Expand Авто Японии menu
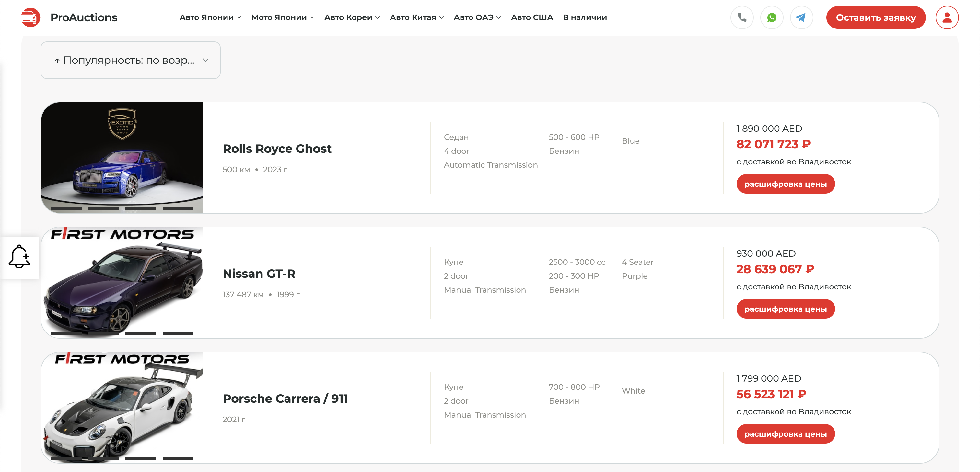The image size is (980, 472). 210,17
